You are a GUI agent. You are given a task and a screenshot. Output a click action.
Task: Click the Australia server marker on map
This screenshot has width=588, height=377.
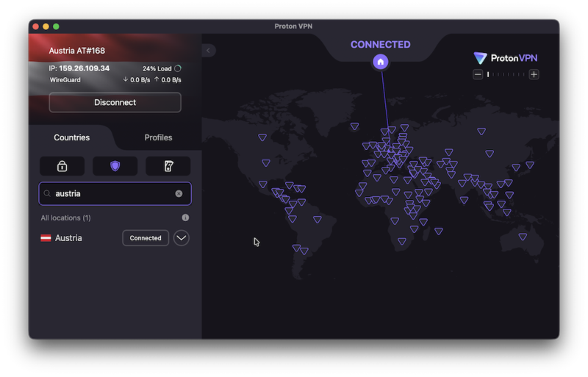point(523,237)
